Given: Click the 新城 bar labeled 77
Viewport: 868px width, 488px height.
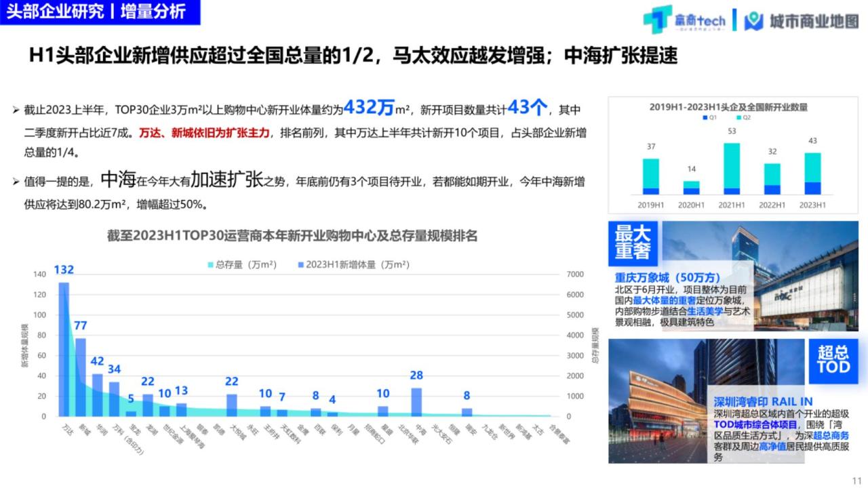Looking at the screenshot, I should 81,377.
